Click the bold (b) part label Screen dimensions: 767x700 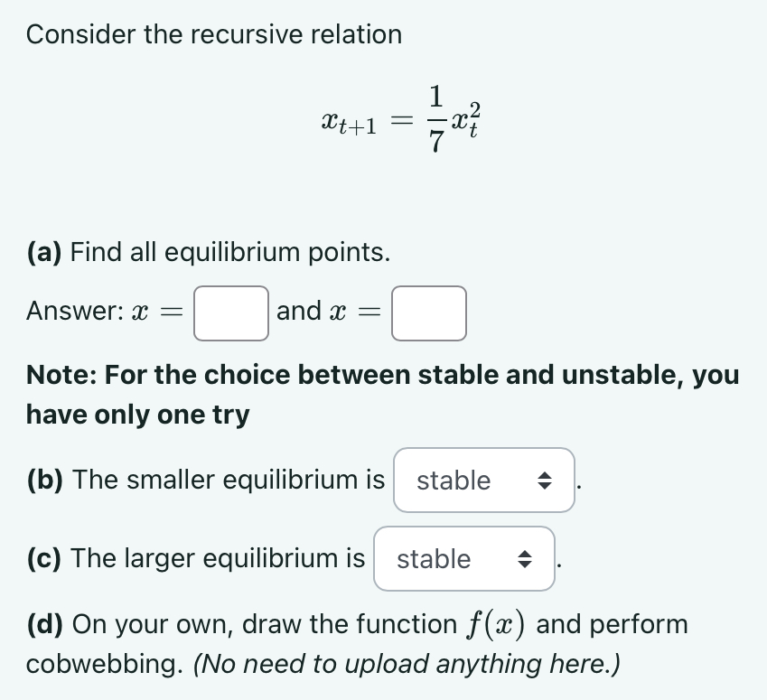(45, 480)
